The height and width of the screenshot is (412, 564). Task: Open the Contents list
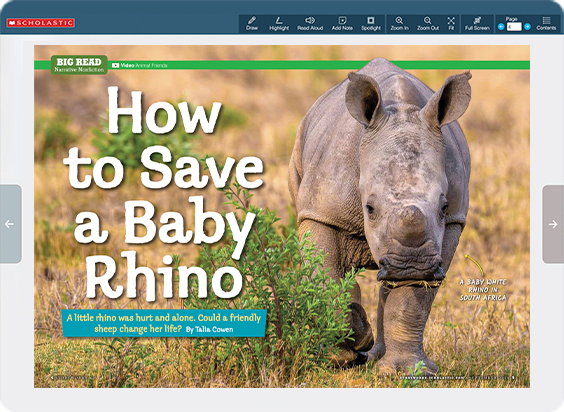[x=546, y=23]
